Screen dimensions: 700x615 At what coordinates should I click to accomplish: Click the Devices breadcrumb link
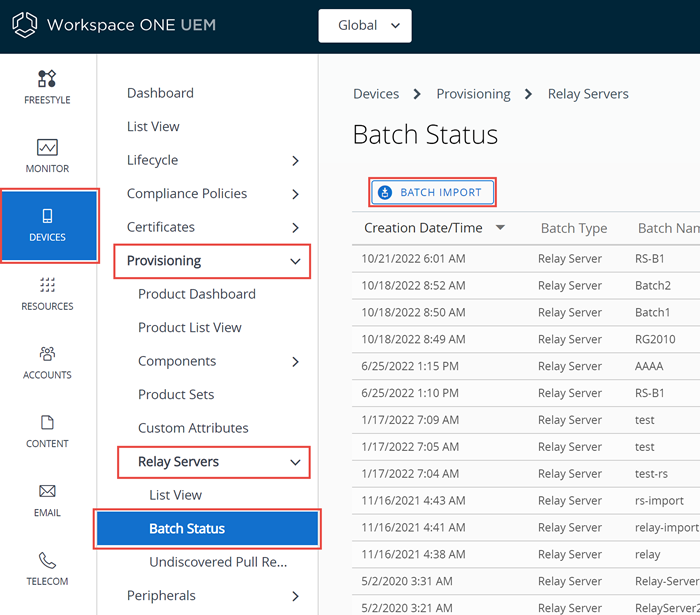[x=376, y=94]
